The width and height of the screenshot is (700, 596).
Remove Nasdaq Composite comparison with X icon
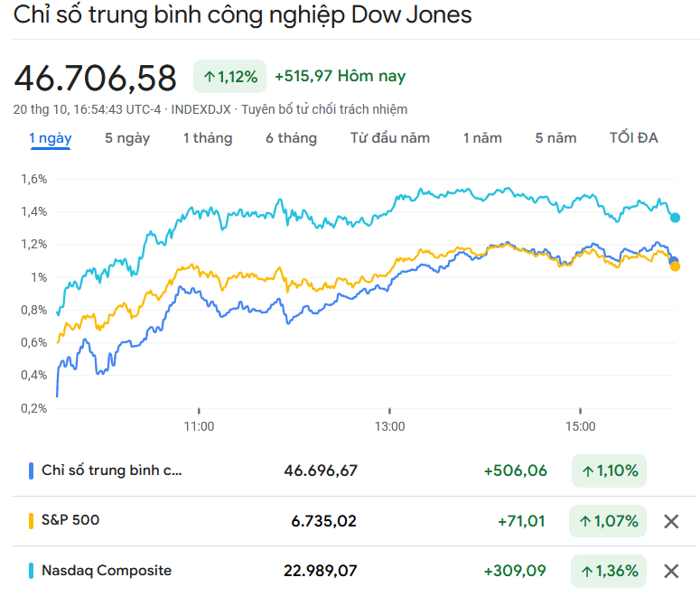click(671, 571)
